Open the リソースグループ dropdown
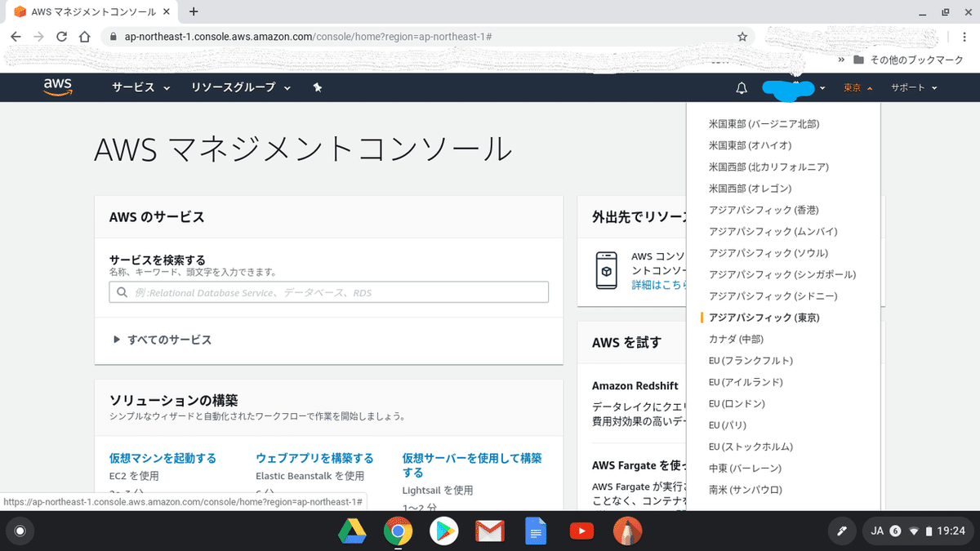The height and width of the screenshot is (551, 980). 241,87
